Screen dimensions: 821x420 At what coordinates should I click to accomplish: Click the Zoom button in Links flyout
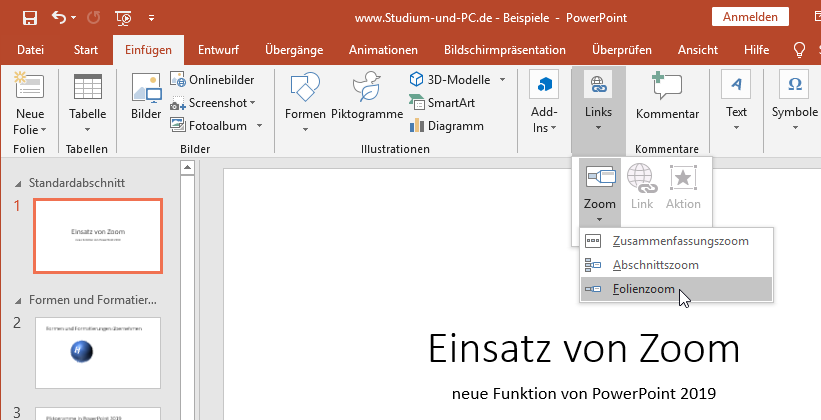point(600,192)
